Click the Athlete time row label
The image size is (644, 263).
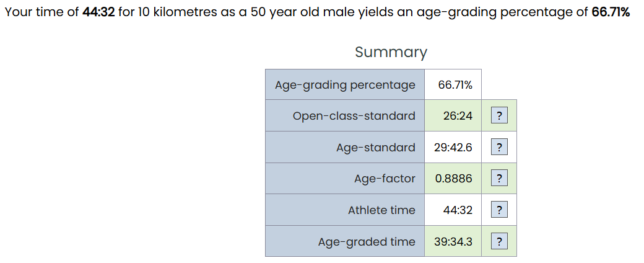point(345,210)
